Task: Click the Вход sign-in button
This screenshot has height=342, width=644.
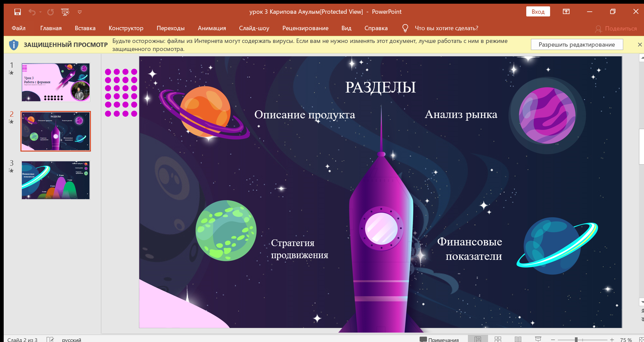Action: tap(538, 11)
